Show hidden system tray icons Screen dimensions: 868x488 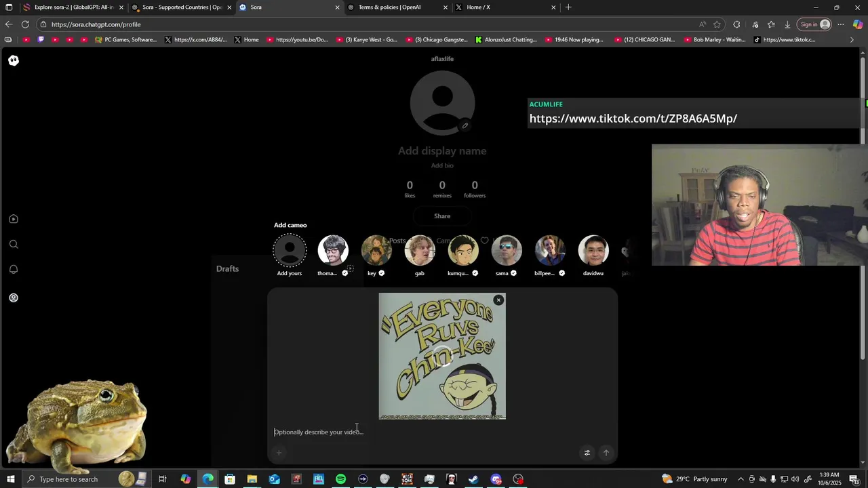(x=741, y=479)
